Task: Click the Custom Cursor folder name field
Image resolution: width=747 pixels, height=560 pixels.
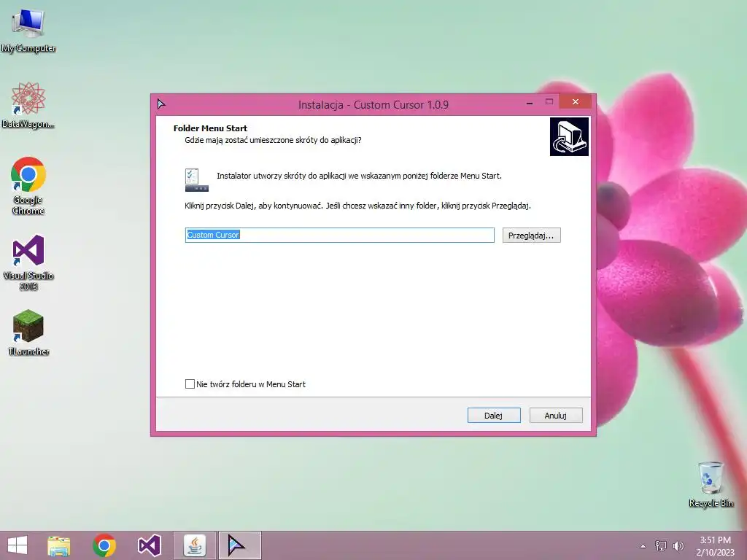Action: coord(340,235)
